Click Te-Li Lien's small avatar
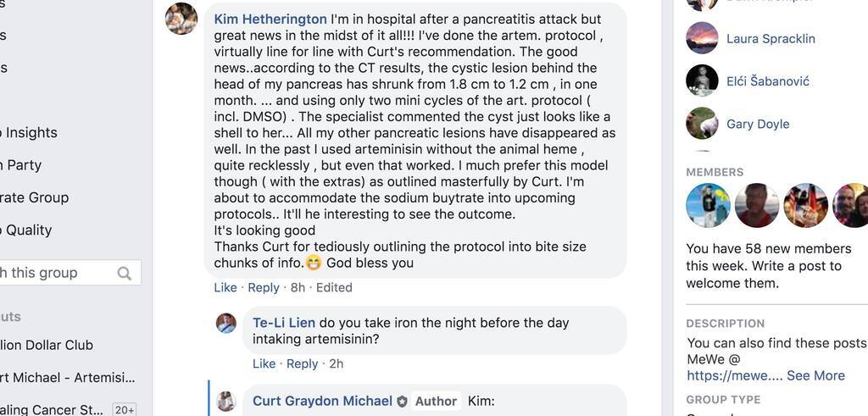Screen dimensions: 868x416 226,323
